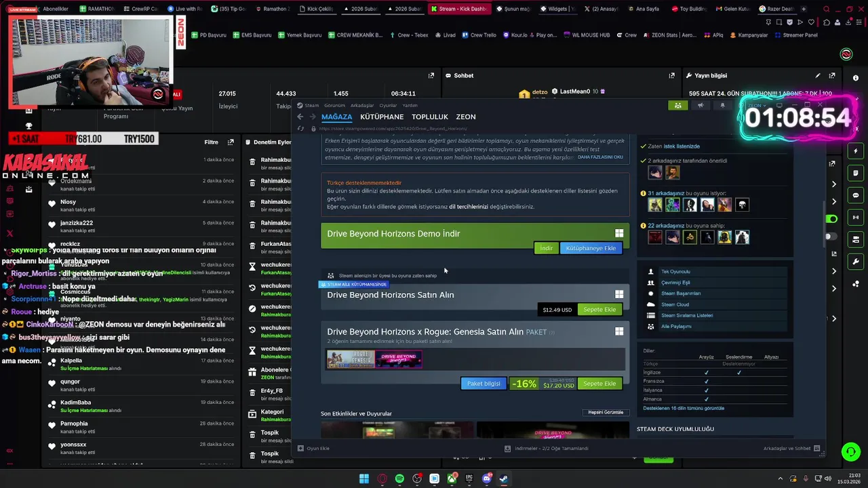
Task: Open the ZEON profile tab
Action: [x=466, y=117]
